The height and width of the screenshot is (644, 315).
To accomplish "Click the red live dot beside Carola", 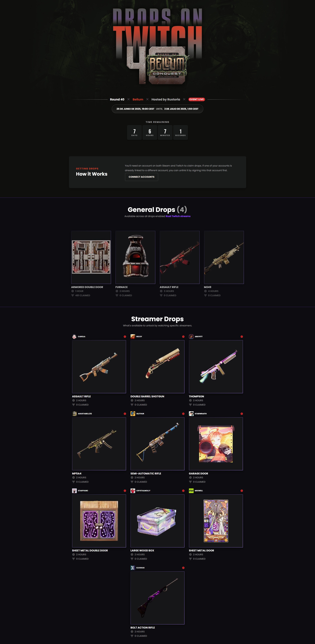I will [125, 336].
